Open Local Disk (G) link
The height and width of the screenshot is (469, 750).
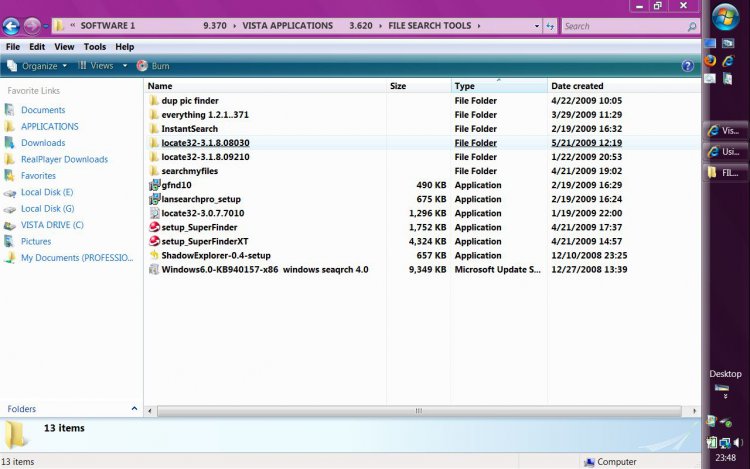coord(47,209)
